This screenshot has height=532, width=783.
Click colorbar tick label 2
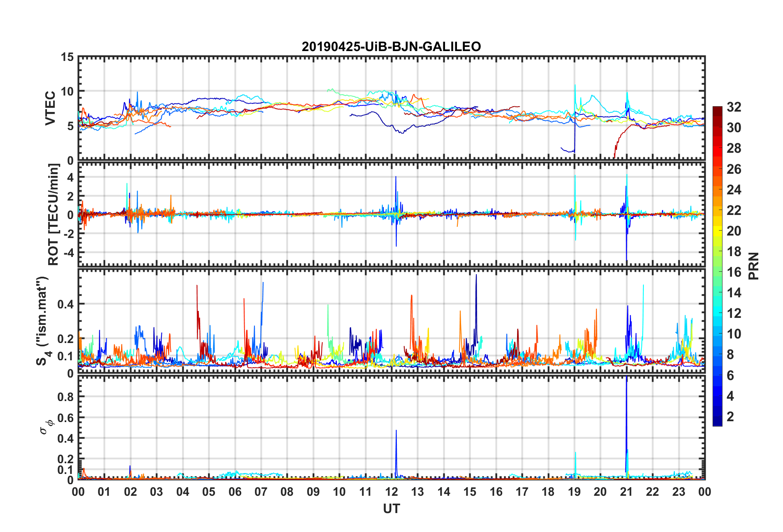[x=730, y=417]
